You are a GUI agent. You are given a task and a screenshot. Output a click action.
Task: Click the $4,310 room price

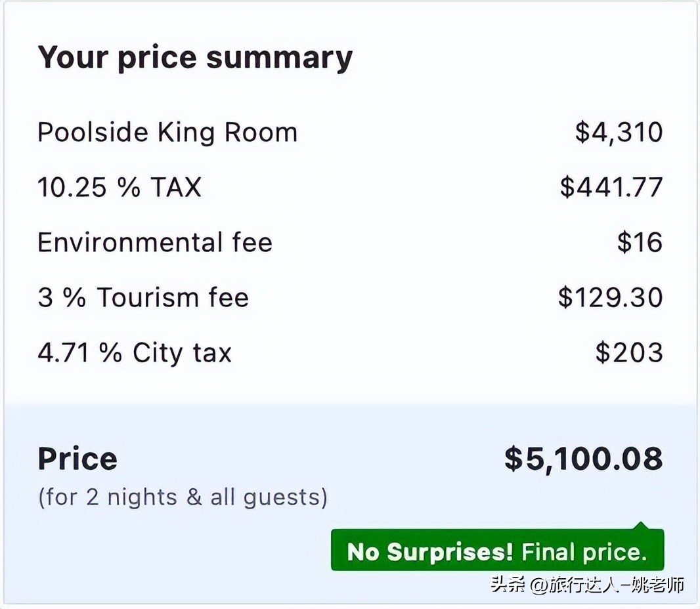[619, 133]
